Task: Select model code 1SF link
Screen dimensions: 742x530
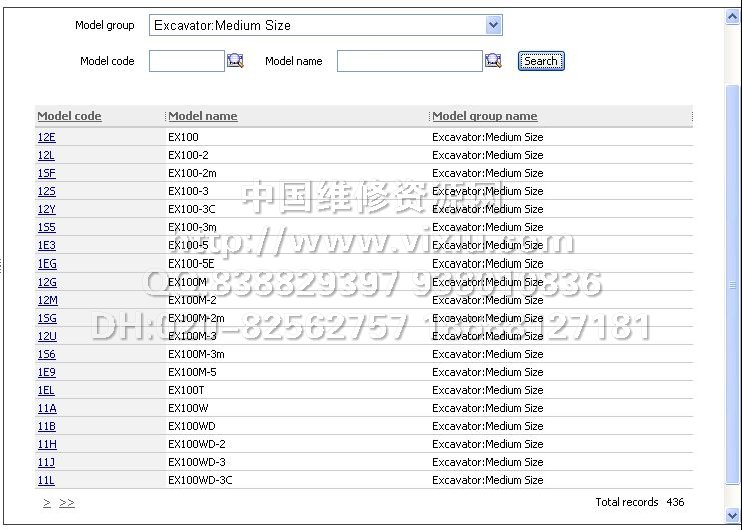Action: point(46,173)
